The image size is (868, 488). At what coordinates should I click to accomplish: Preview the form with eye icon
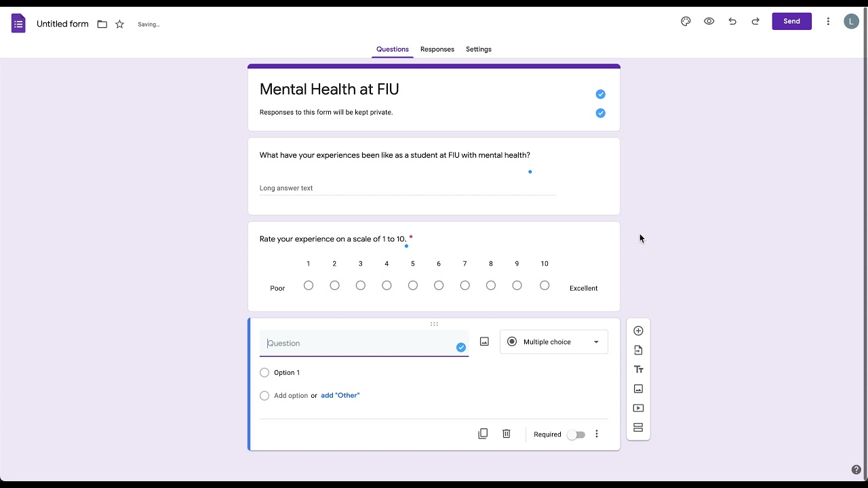709,21
